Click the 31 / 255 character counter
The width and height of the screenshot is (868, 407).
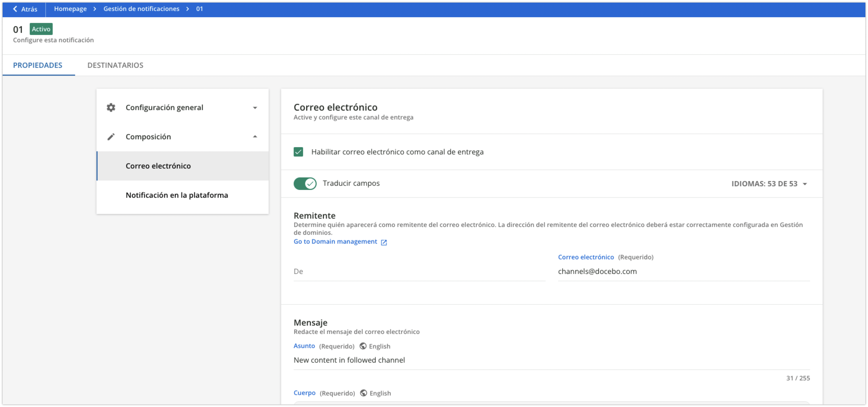(x=798, y=378)
